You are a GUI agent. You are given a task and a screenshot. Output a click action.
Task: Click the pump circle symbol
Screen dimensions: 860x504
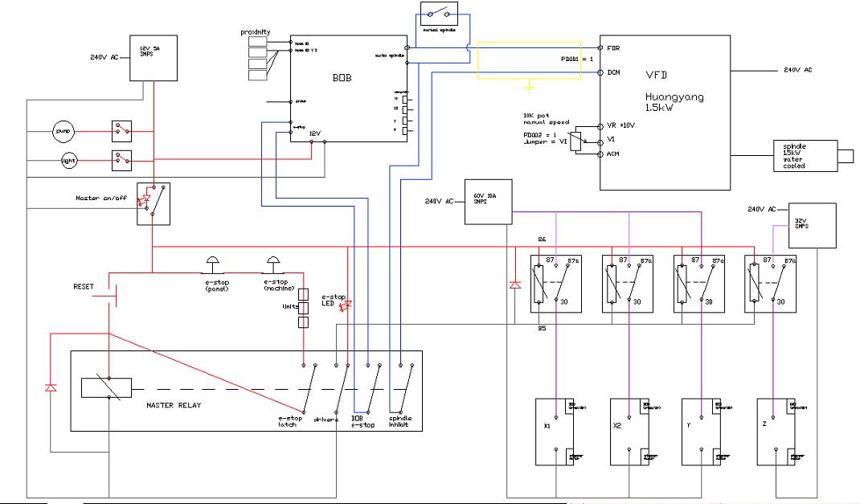tap(63, 129)
